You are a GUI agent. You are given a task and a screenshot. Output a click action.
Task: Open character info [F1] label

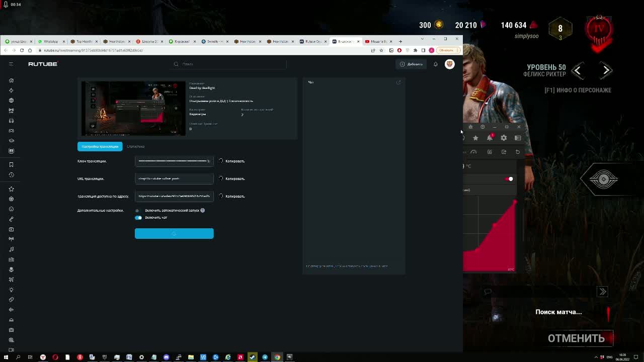(x=578, y=90)
